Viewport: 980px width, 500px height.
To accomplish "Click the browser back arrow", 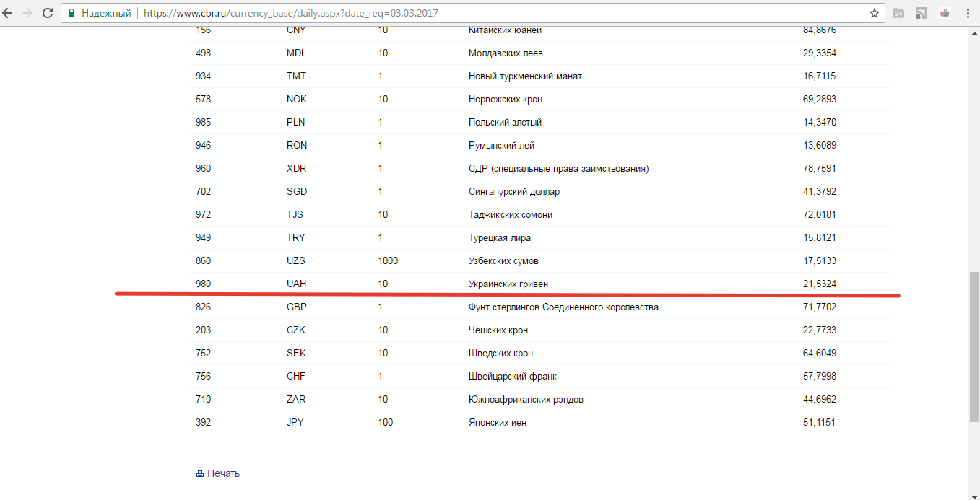I will 8,13.
